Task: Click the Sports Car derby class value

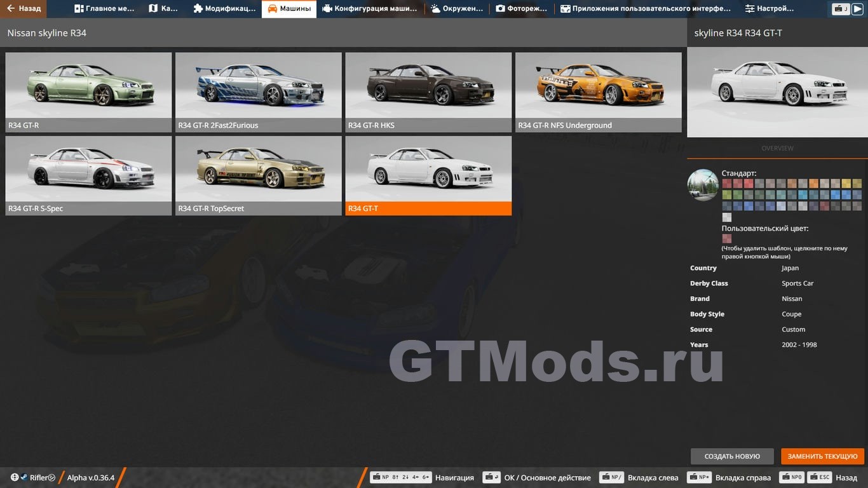Action: pyautogui.click(x=797, y=283)
